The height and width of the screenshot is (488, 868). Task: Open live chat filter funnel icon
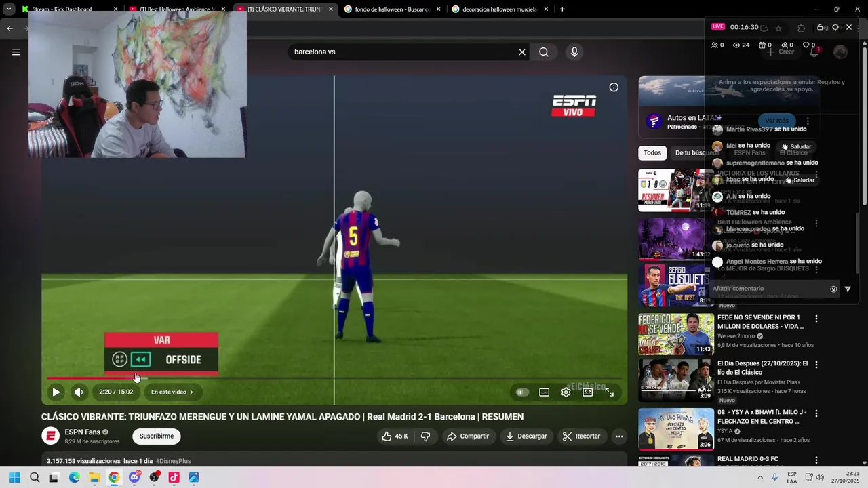[848, 289]
